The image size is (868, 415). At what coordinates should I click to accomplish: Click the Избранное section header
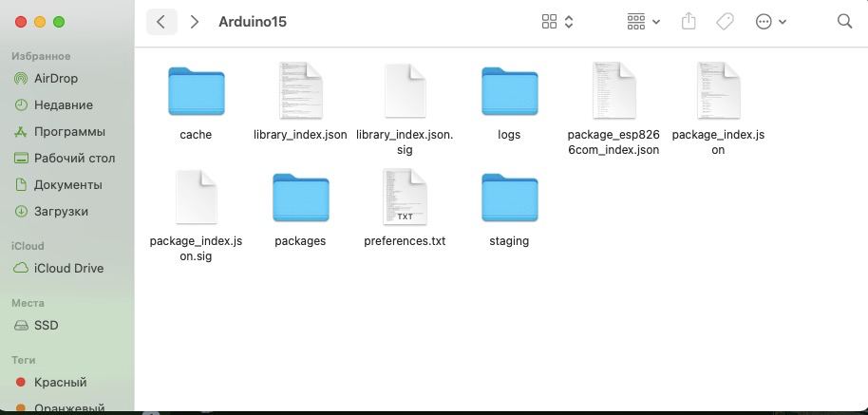coord(41,56)
